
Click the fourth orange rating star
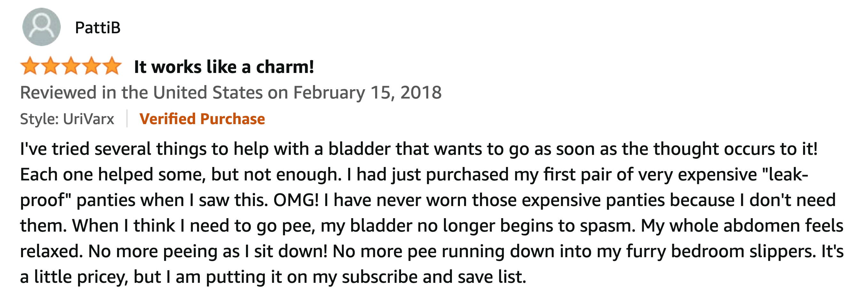click(x=91, y=66)
